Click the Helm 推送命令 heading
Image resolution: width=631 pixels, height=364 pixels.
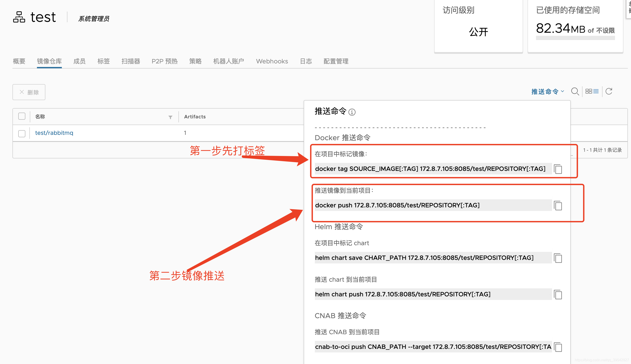(338, 226)
